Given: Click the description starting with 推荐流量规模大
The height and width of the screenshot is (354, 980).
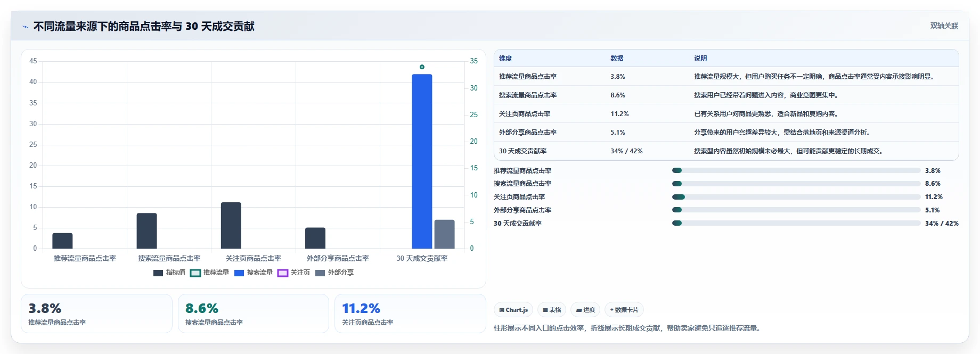Looking at the screenshot, I should click(814, 77).
